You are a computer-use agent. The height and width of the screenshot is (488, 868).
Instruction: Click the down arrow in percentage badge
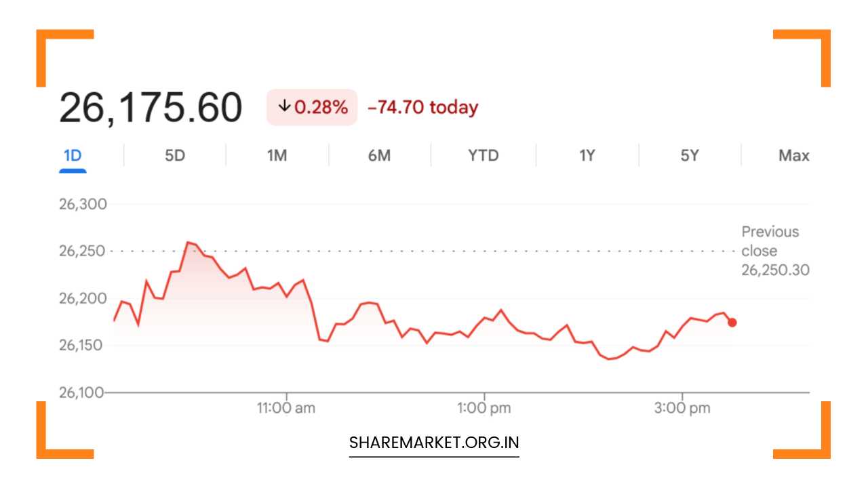(x=285, y=106)
